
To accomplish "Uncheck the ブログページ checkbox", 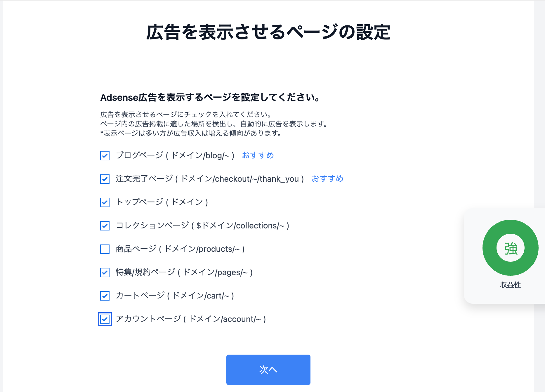I will click(105, 156).
